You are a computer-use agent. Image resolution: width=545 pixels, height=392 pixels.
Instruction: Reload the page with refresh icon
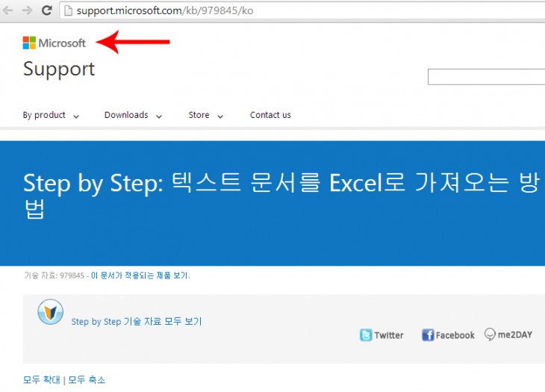pos(46,10)
